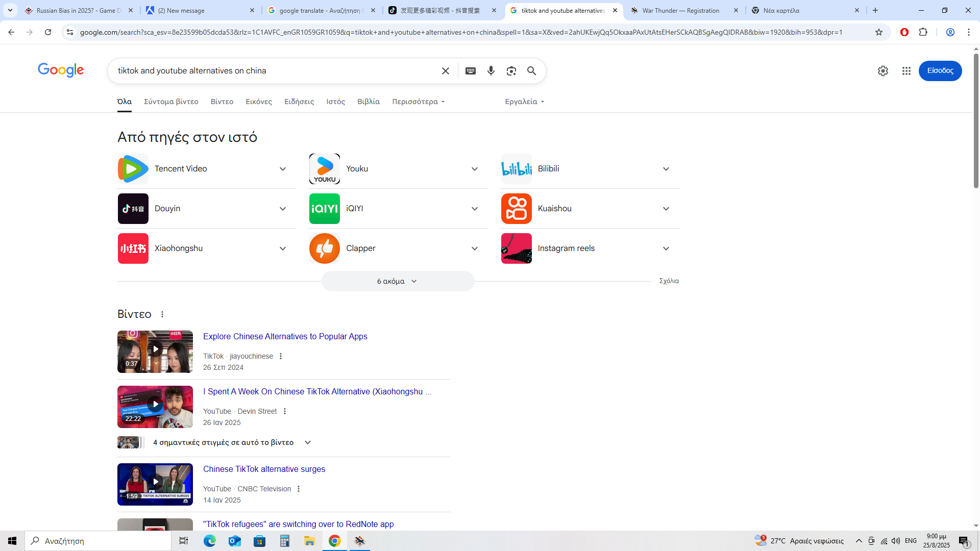Open Google quick settings gear
The image size is (980, 551).
click(x=883, y=71)
